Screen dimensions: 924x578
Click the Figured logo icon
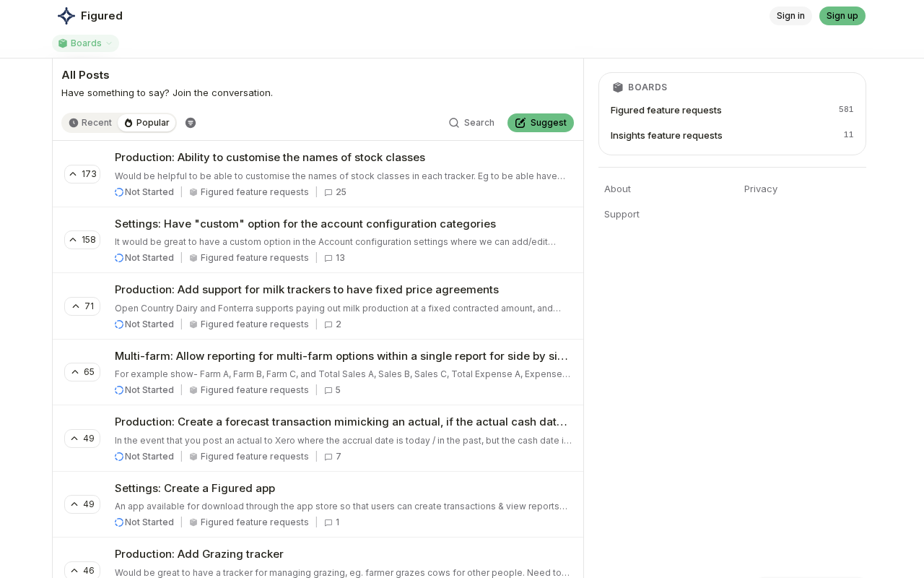click(x=66, y=16)
